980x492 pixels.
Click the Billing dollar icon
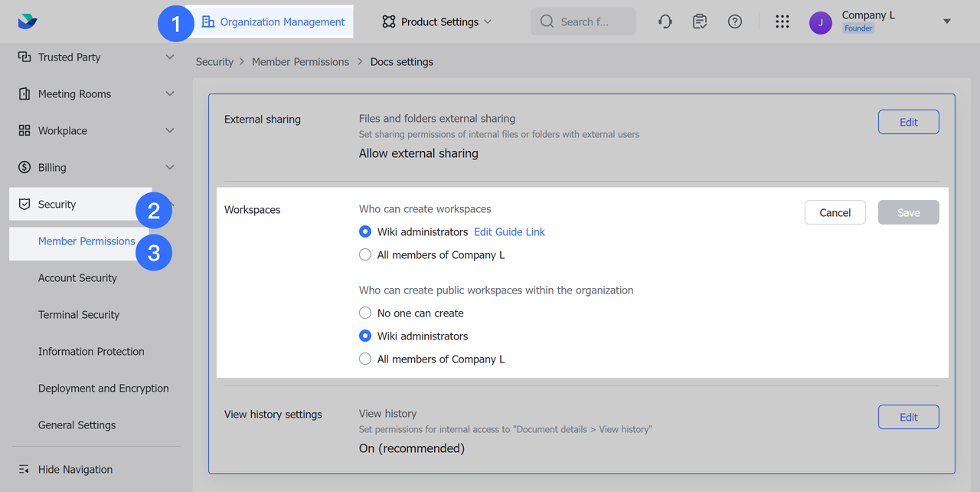tap(24, 167)
